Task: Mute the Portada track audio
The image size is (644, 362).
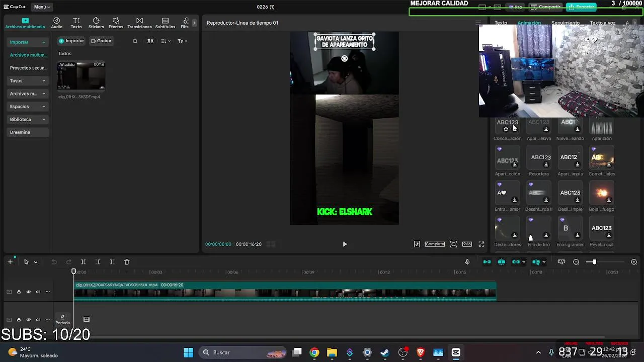Action: pyautogui.click(x=38, y=320)
